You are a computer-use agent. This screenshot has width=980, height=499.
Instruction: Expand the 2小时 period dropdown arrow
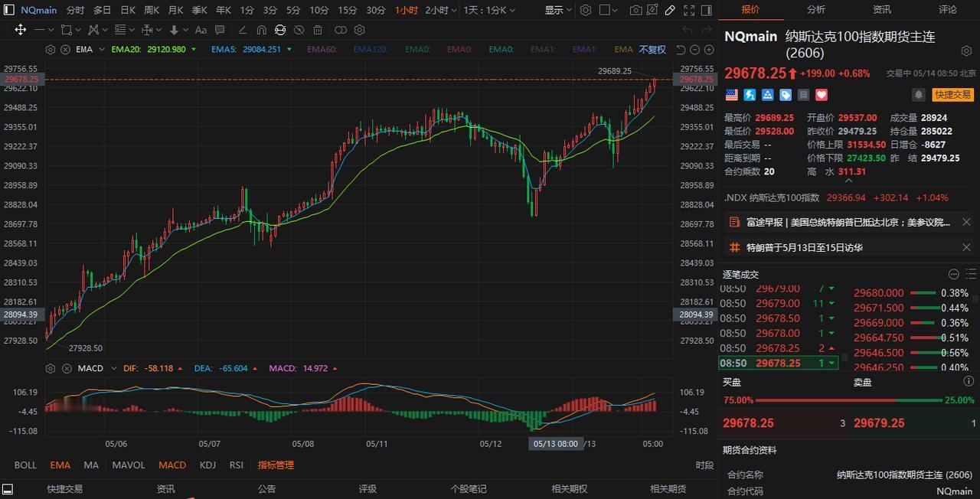[x=455, y=10]
